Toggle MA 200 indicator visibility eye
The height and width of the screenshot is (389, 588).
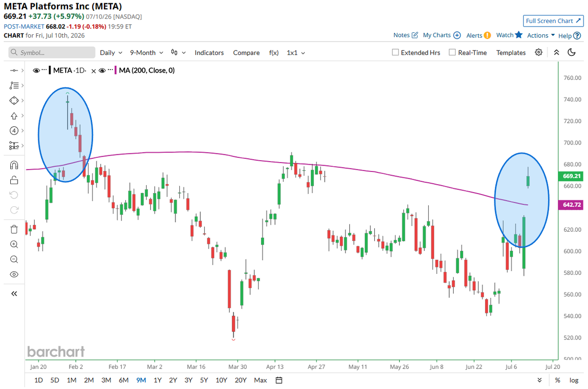tap(102, 71)
